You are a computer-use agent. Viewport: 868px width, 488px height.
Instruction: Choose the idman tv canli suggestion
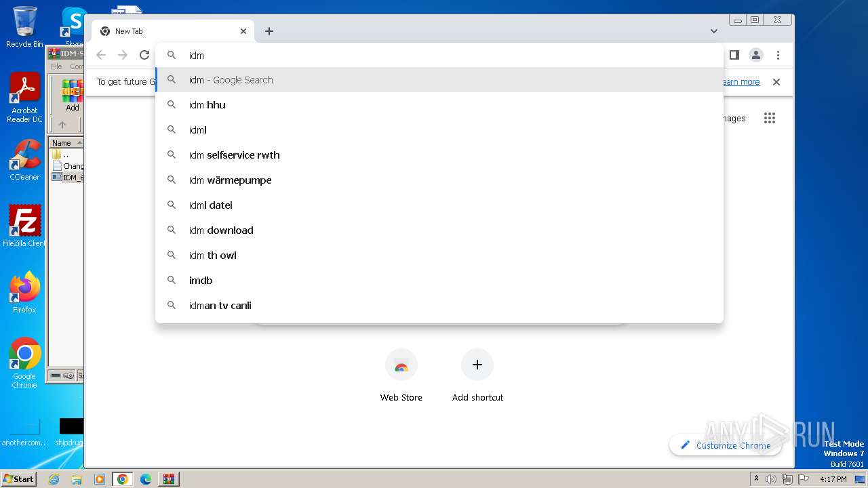click(x=439, y=306)
